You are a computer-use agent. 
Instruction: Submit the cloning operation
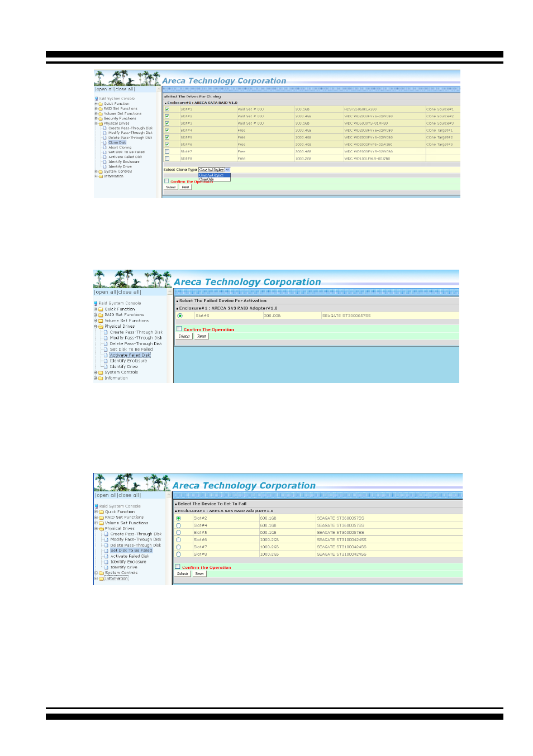171,187
